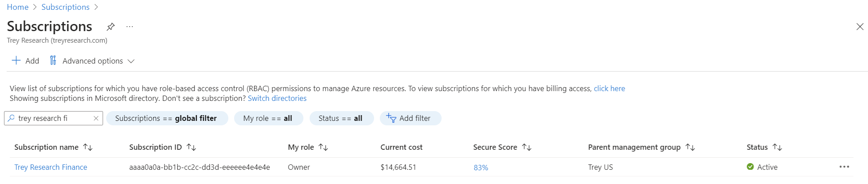Sort by Parent management group arrows

tap(690, 147)
